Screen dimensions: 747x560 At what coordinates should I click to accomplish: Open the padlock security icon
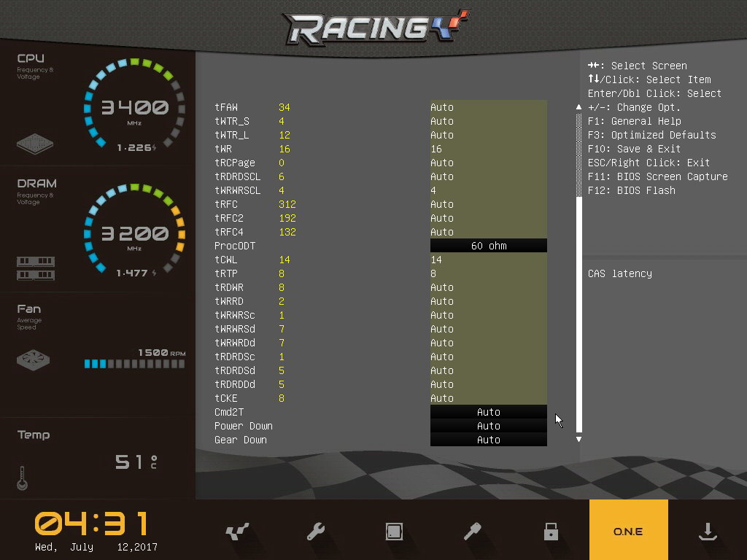[x=551, y=532]
